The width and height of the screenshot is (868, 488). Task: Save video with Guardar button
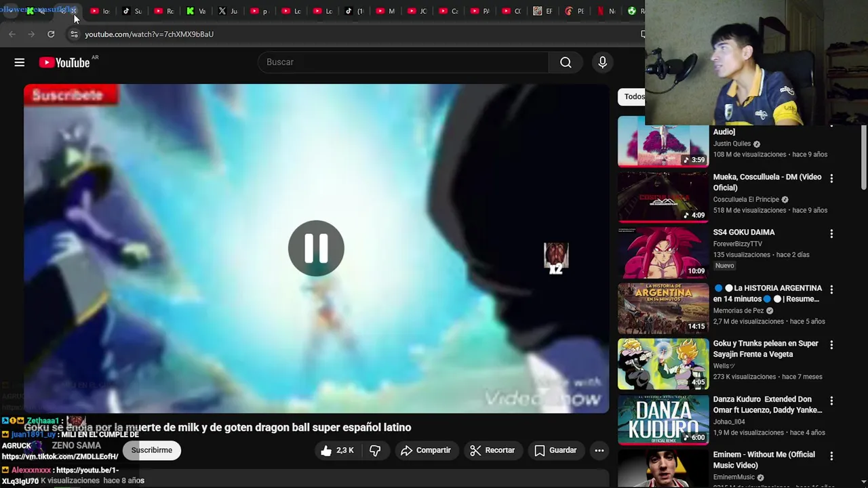[x=555, y=450]
